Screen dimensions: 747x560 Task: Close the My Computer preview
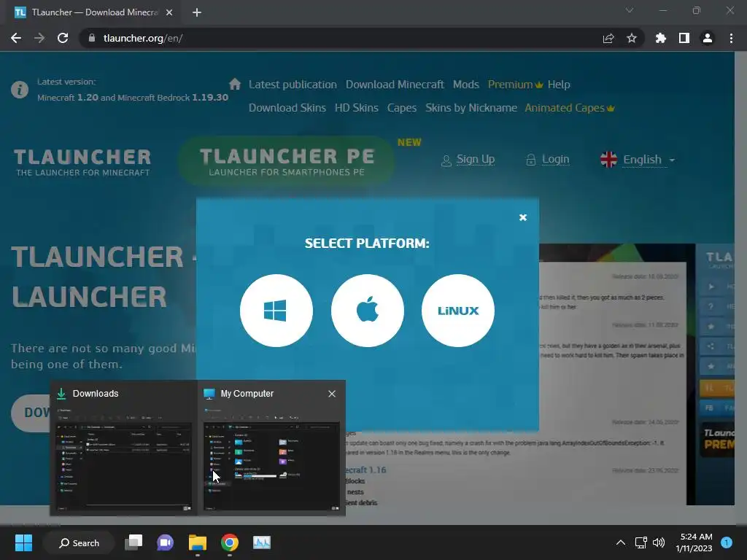point(332,394)
